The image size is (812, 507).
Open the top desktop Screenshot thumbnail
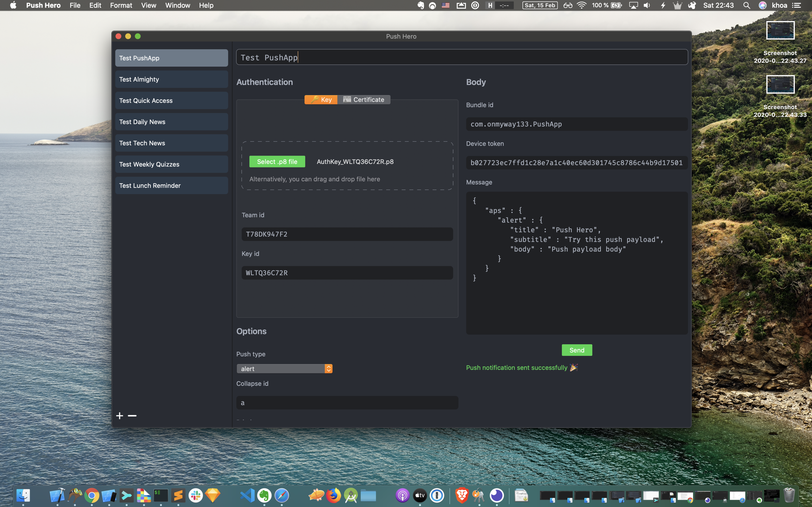coord(780,31)
